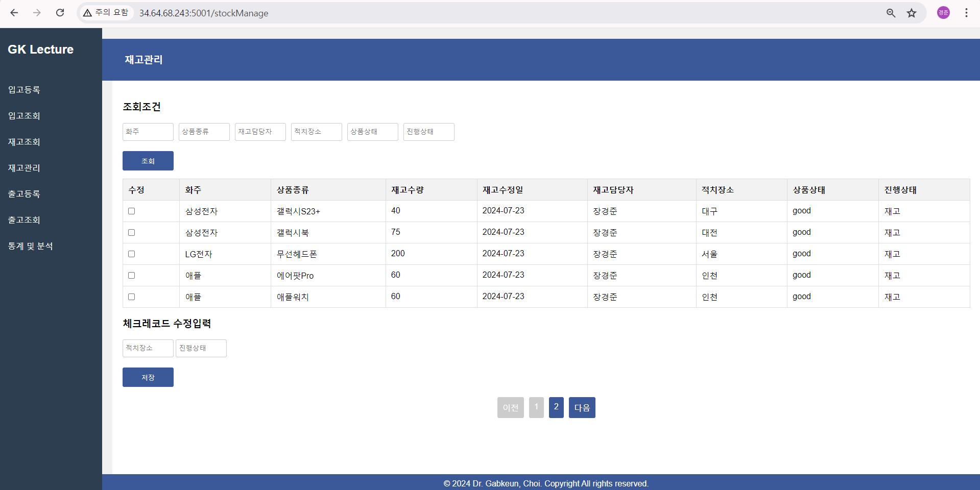The width and height of the screenshot is (980, 490).
Task: Focus the 상품상태 filter input
Action: click(x=373, y=132)
